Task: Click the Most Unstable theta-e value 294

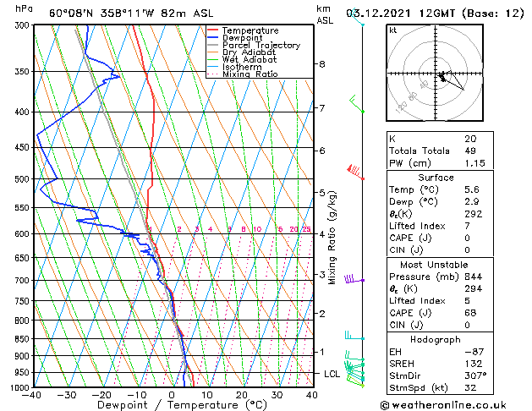Action: pos(474,288)
